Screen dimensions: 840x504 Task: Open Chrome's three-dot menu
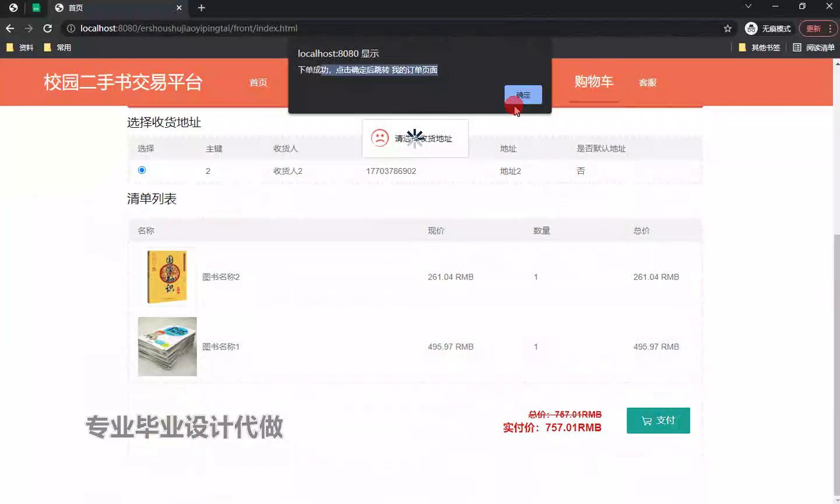[831, 28]
